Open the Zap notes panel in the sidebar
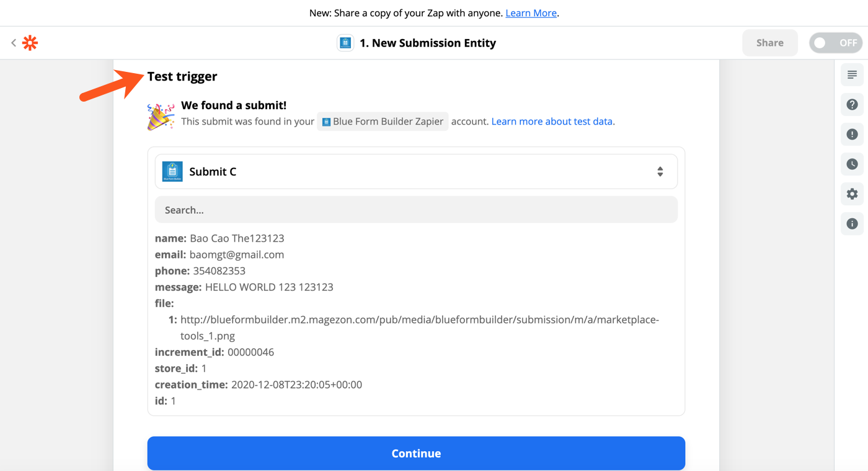868x471 pixels. [x=852, y=74]
